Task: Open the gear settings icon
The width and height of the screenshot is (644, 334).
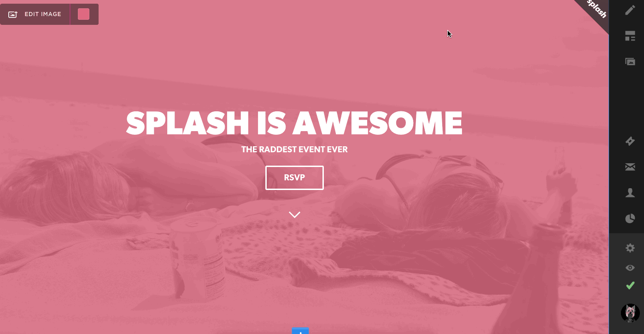Action: (x=630, y=248)
